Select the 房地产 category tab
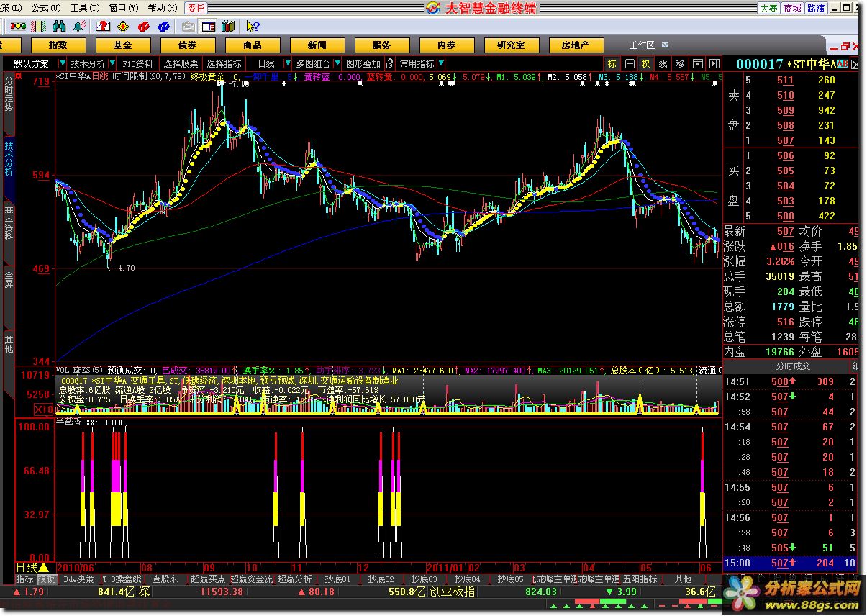This screenshot has height=616, width=867. coord(576,45)
